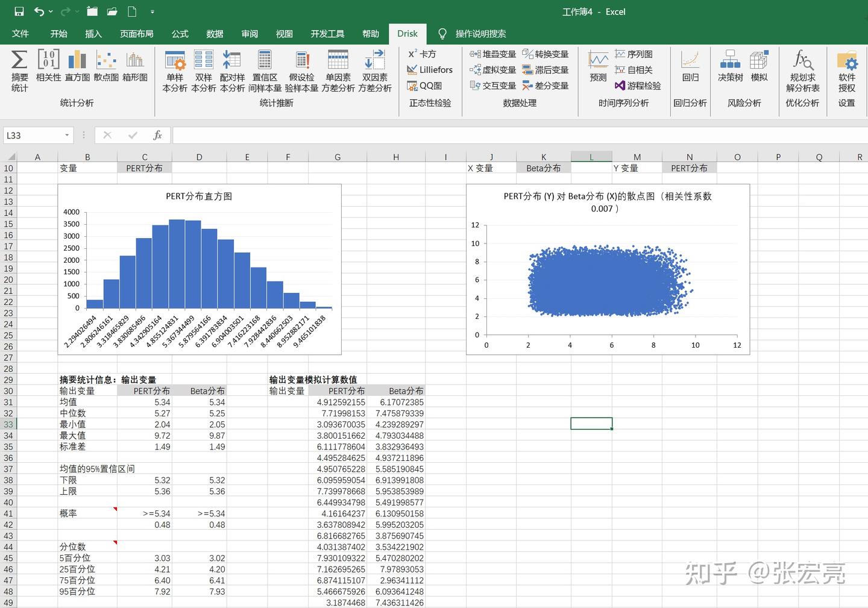This screenshot has width=868, height=608.
Task: Open the 摘要统计 summary statistics tool
Action: (x=19, y=72)
